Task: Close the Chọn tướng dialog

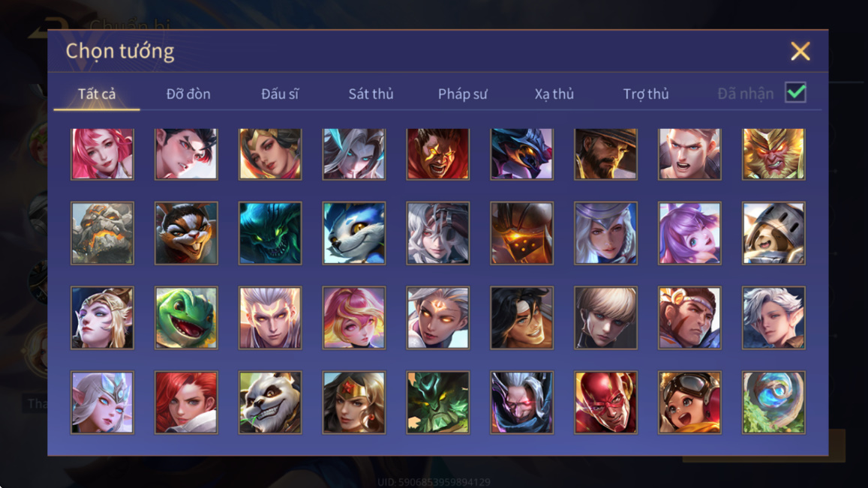Action: [800, 51]
